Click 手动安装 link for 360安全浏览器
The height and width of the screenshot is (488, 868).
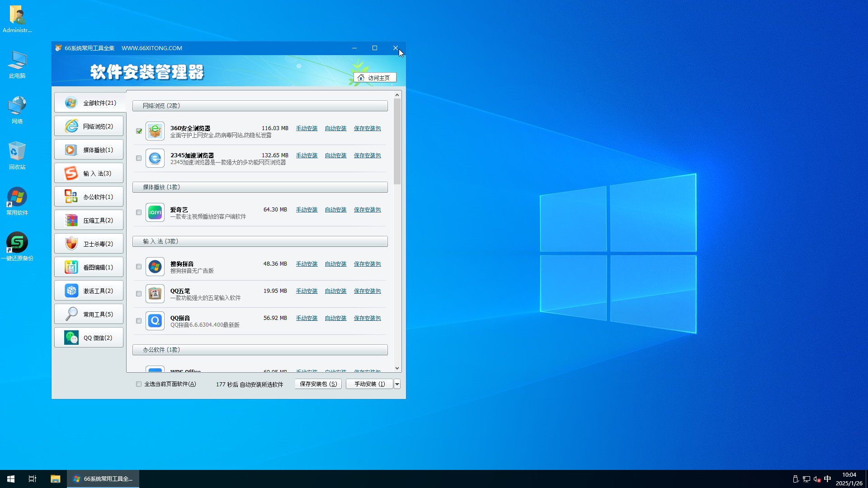(x=307, y=128)
